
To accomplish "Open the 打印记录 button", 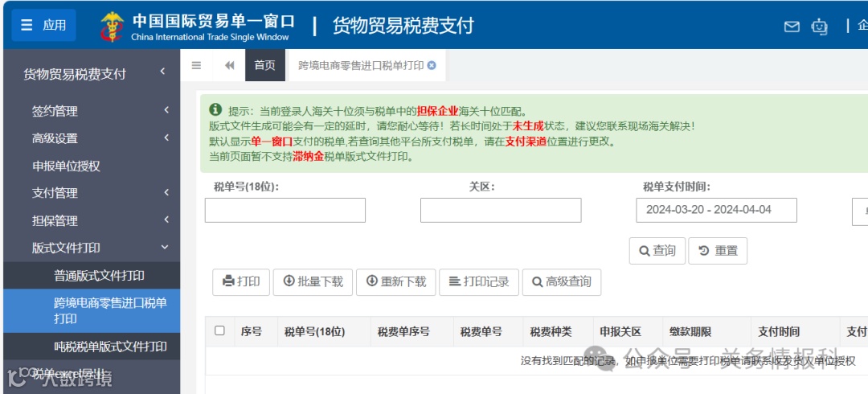I will 479,282.
